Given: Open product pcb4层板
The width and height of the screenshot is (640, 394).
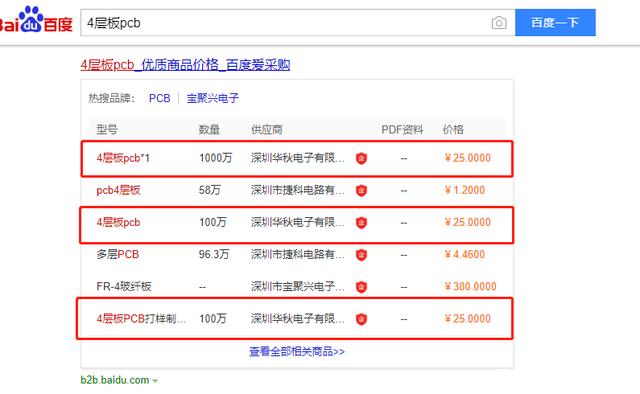Looking at the screenshot, I should [x=118, y=190].
